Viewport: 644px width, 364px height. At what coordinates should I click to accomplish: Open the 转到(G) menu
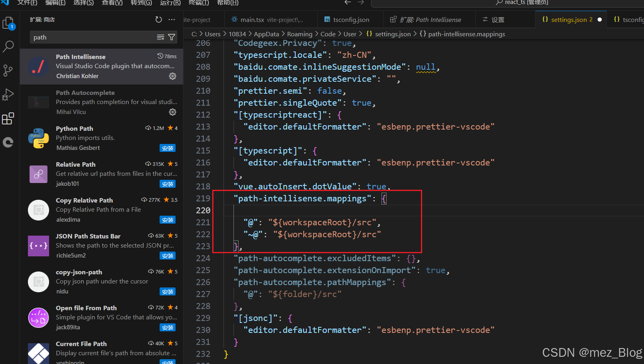point(141,3)
